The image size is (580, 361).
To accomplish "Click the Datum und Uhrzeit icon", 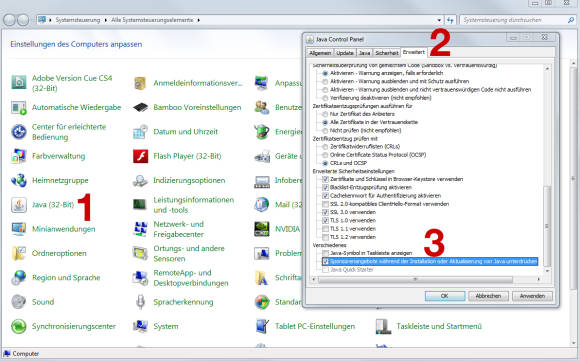I will (140, 132).
